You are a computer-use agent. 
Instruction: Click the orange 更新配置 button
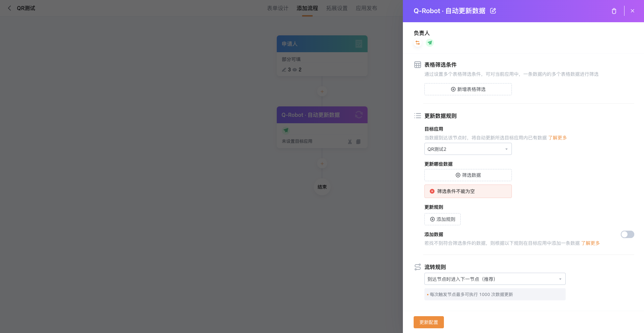pyautogui.click(x=428, y=322)
